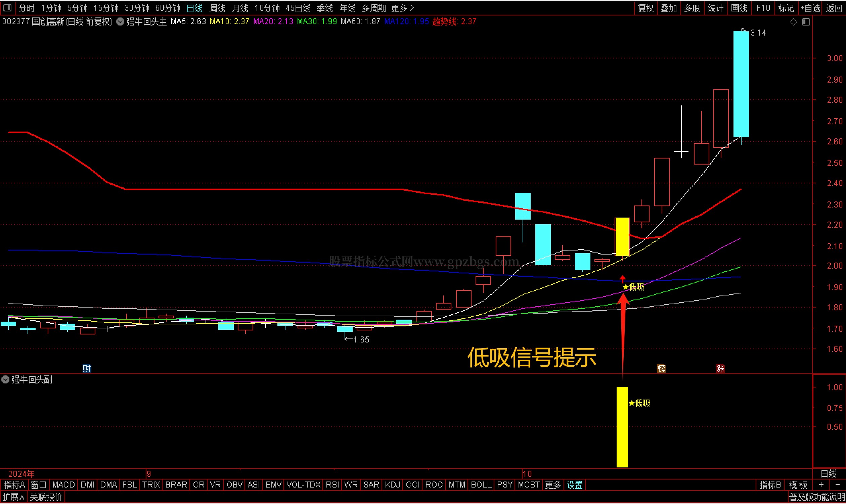Click the yellow 低吸 signal bar in the sub-chart
This screenshot has height=504, width=846.
[x=622, y=427]
